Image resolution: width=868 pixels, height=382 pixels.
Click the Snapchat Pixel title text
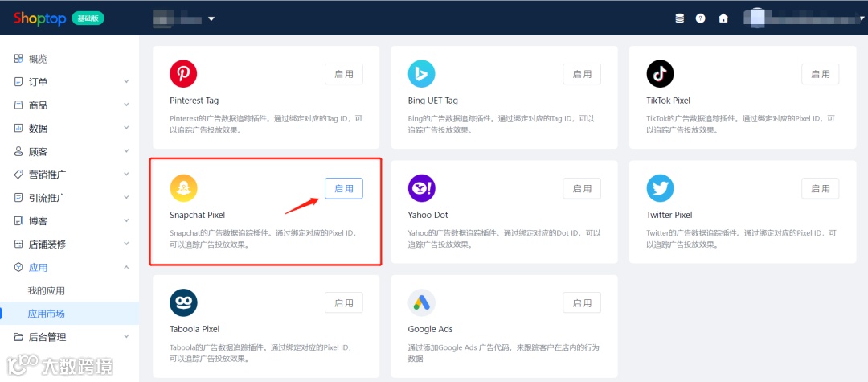point(197,215)
